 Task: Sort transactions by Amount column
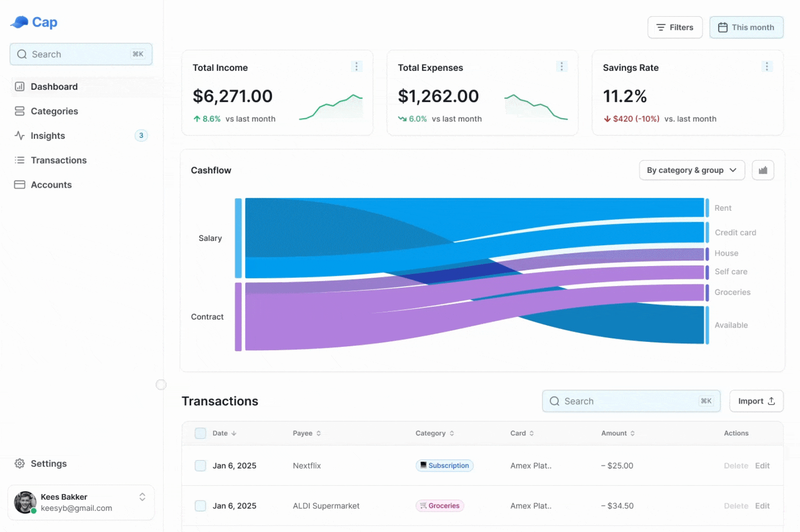[x=618, y=433]
